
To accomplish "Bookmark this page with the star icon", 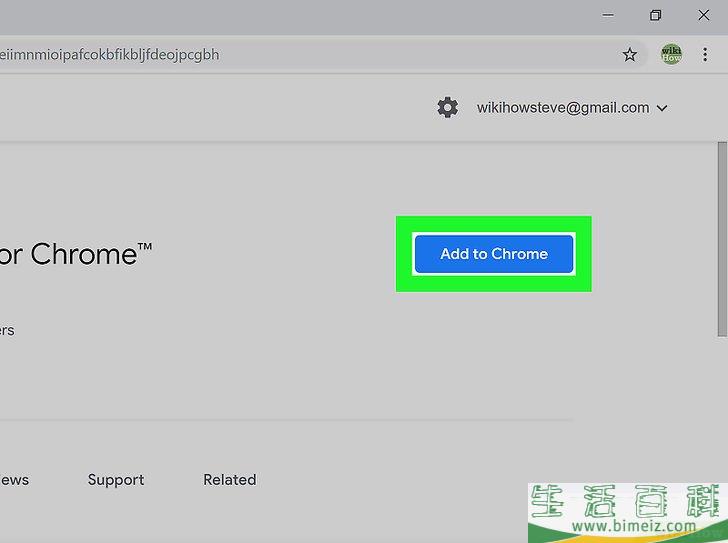I will [630, 55].
